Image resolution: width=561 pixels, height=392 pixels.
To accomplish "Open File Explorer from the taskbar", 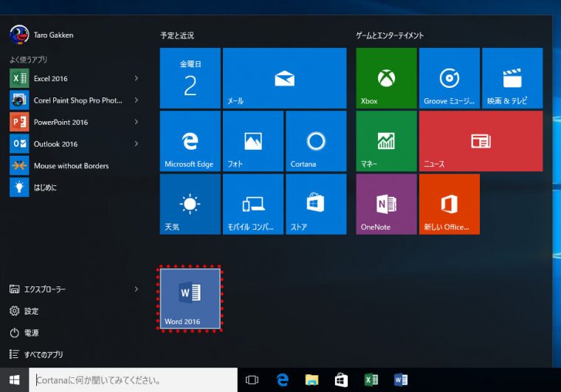I will (312, 380).
